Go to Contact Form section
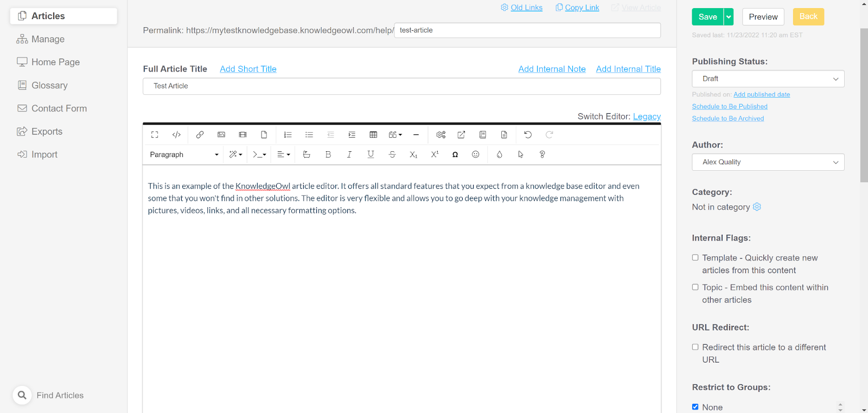This screenshot has height=413, width=868. tap(59, 108)
